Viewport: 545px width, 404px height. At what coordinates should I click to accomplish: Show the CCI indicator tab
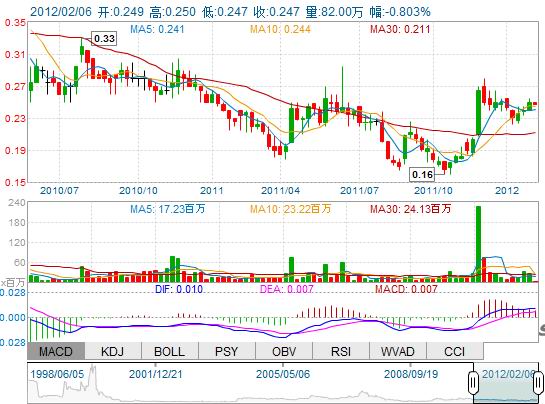tap(455, 351)
